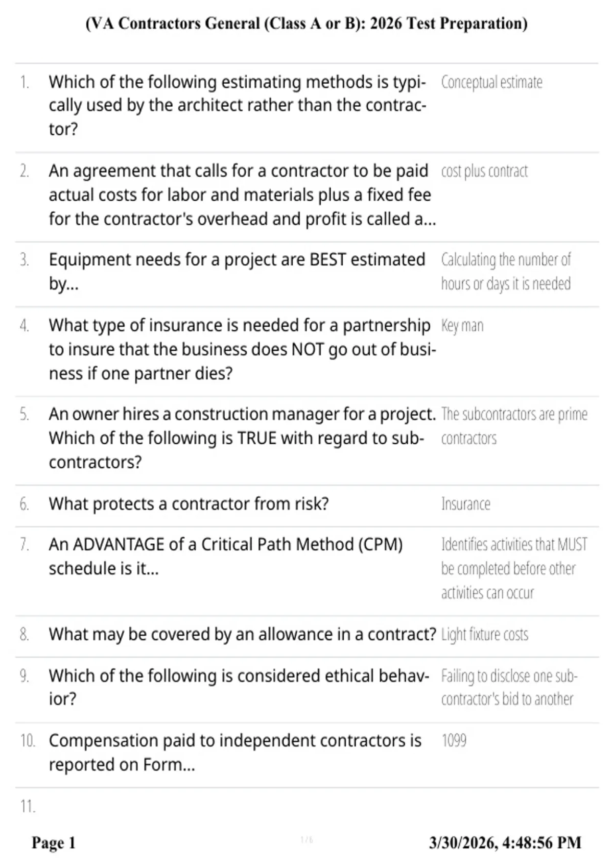Image resolution: width=613 pixels, height=868 pixels.
Task: Select question 2 about paid actual costs
Action: [x=243, y=195]
